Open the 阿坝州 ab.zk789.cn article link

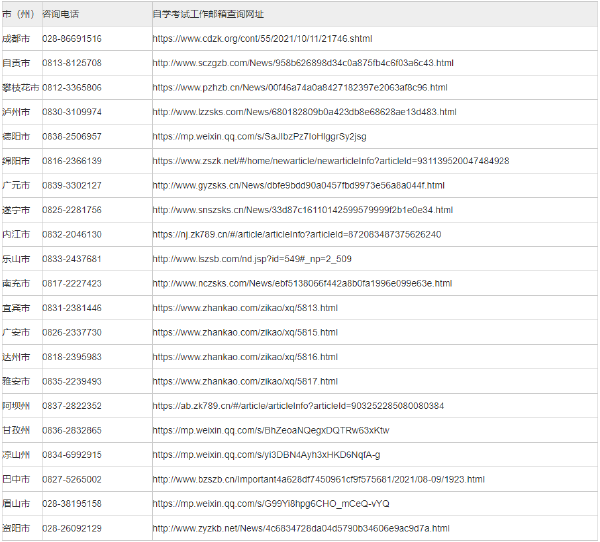[x=298, y=406]
